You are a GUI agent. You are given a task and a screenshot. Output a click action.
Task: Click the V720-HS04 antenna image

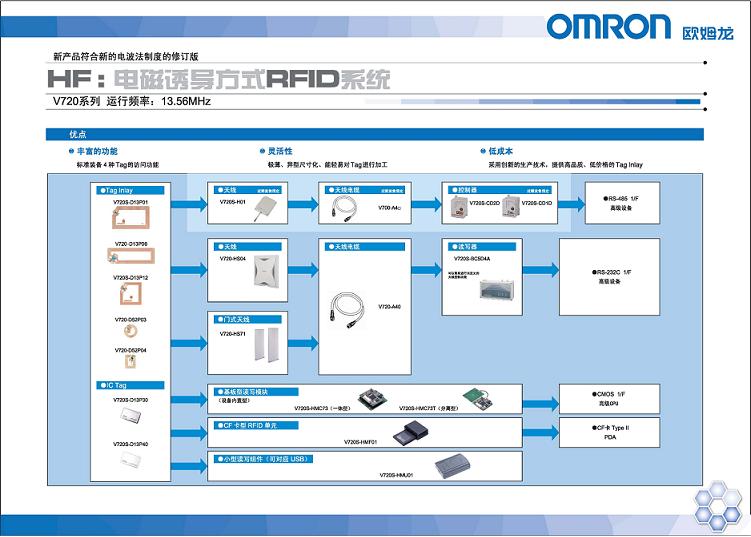click(266, 272)
